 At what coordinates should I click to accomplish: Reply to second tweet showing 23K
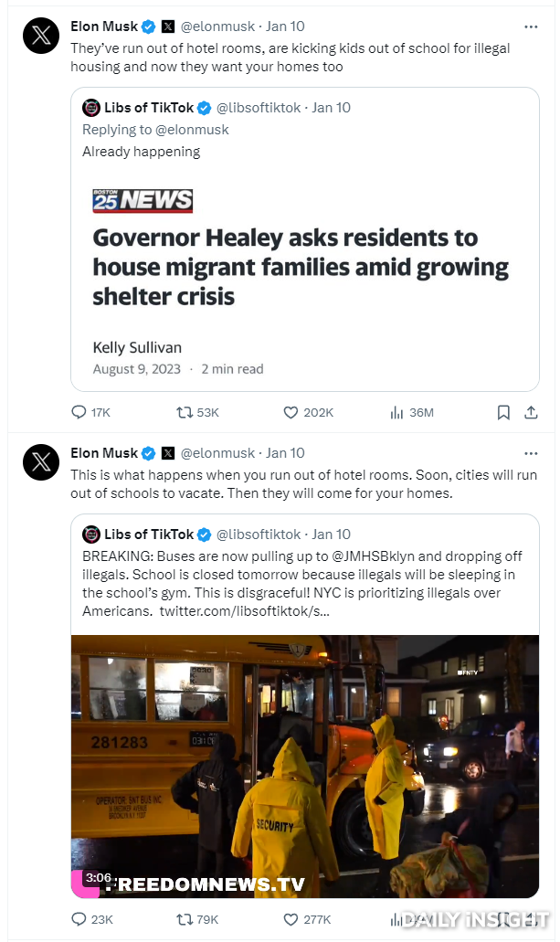click(x=79, y=919)
